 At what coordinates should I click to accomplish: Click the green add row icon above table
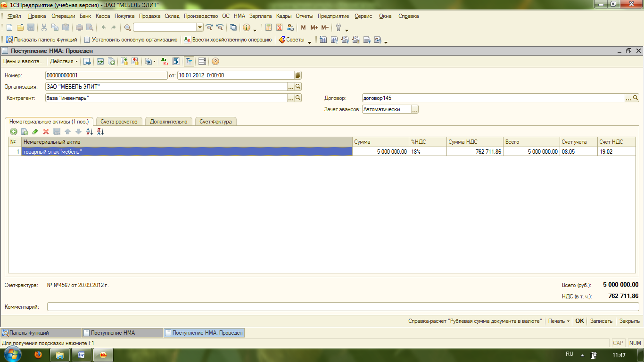click(x=14, y=132)
